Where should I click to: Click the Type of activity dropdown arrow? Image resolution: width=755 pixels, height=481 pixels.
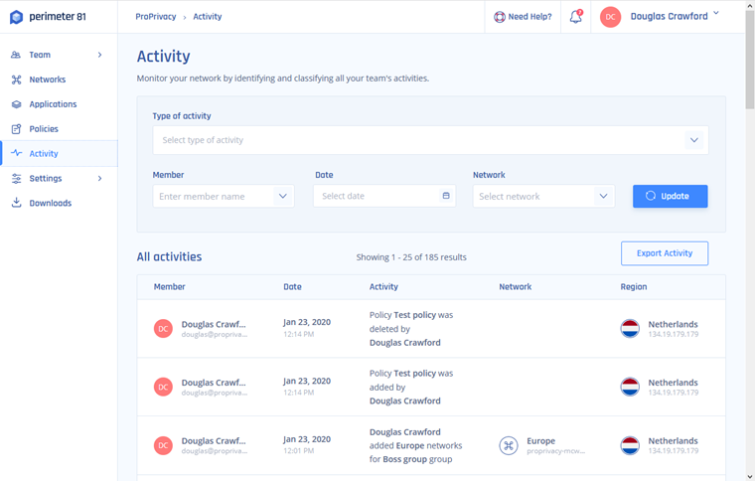click(694, 140)
